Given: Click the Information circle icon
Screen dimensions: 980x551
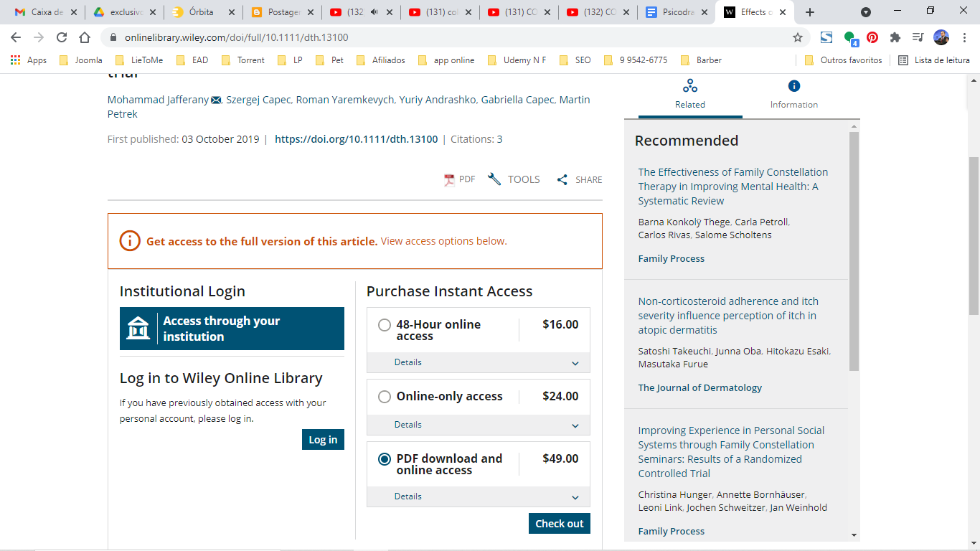Looking at the screenshot, I should [794, 86].
